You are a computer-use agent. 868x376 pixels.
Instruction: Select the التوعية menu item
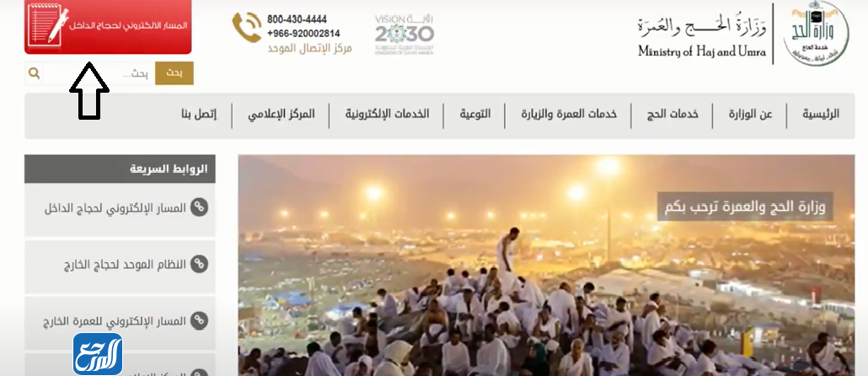(x=475, y=114)
